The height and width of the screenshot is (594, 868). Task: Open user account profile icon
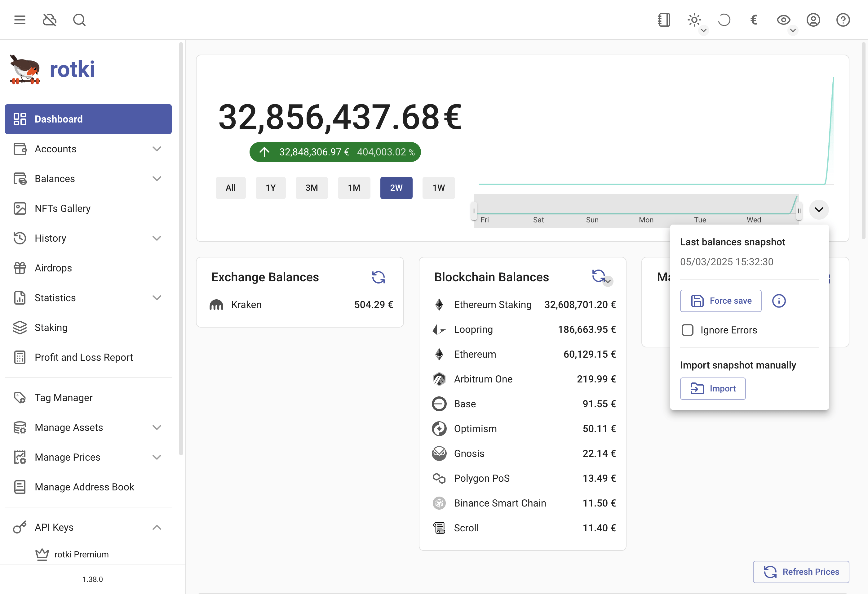813,20
